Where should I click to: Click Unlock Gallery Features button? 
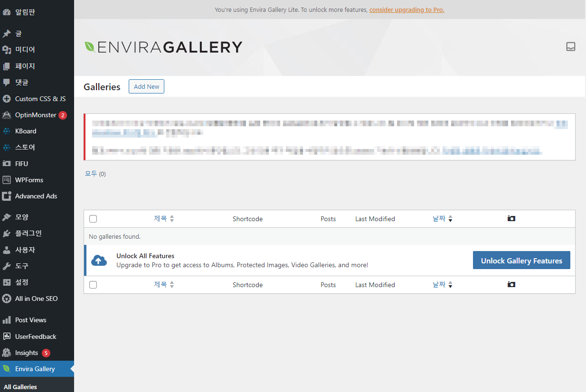pyautogui.click(x=521, y=260)
